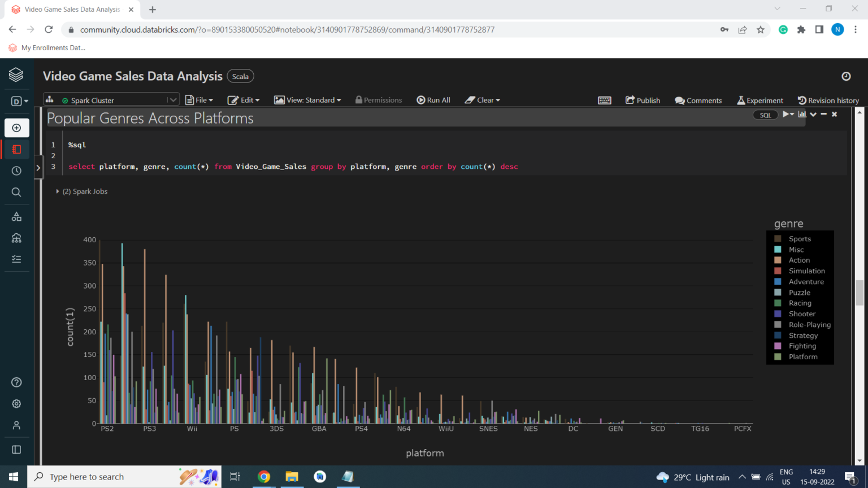The image size is (868, 488).
Task: Toggle Platform series in genre legend
Action: [802, 357]
